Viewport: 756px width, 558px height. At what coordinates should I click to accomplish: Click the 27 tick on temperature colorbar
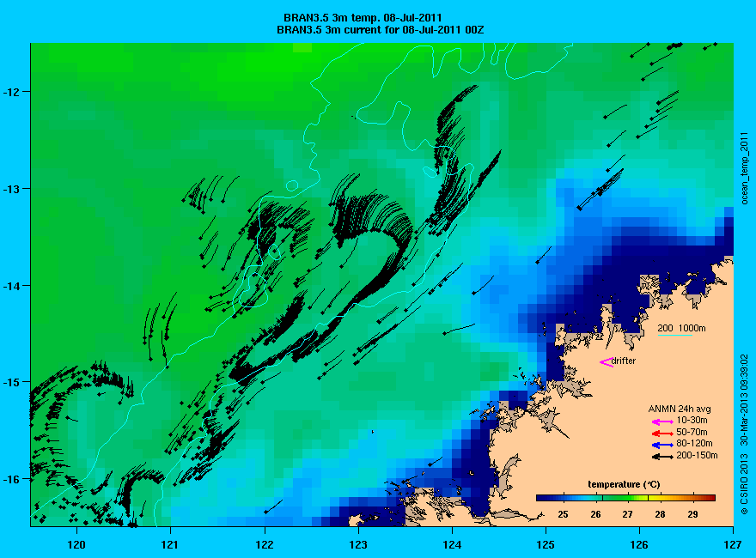point(627,514)
